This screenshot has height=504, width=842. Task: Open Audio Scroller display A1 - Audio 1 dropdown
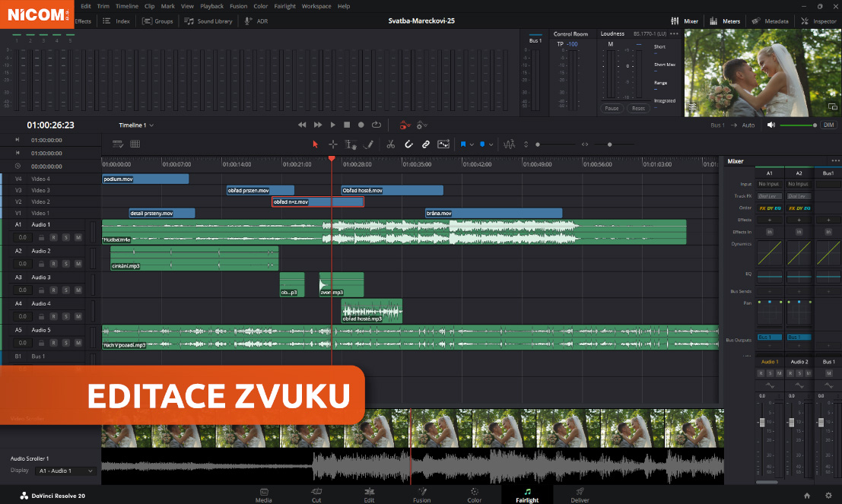pos(65,471)
